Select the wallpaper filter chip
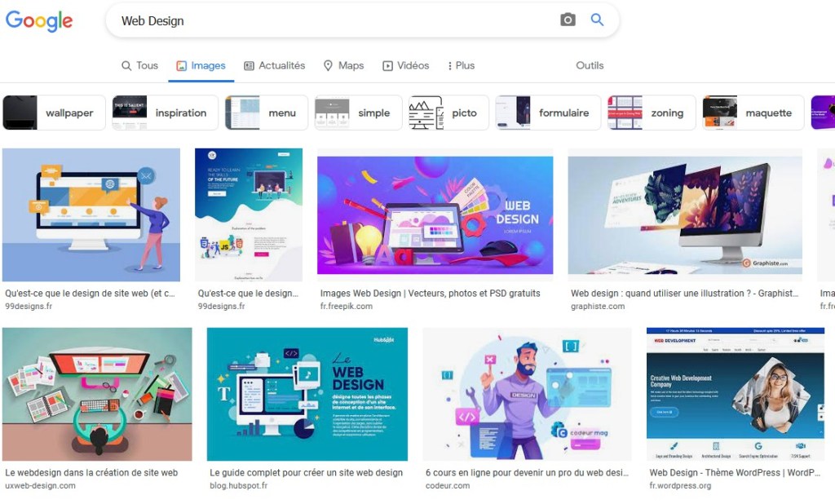The height and width of the screenshot is (504, 835). pyautogui.click(x=54, y=113)
